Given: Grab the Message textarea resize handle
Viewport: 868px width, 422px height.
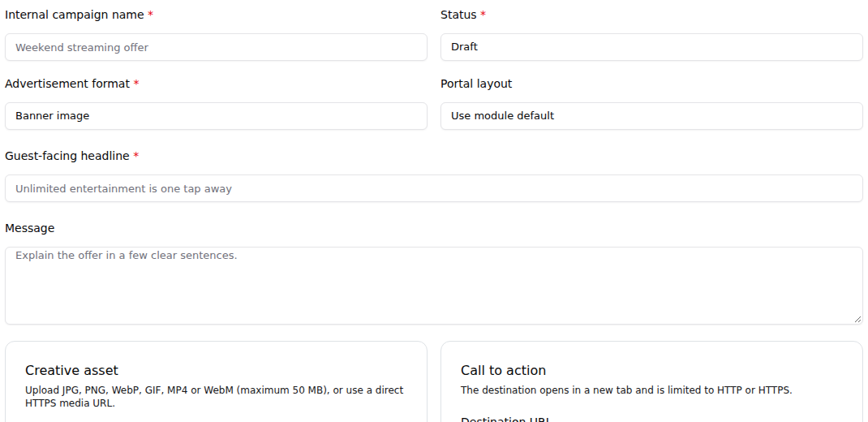Looking at the screenshot, I should tap(857, 319).
